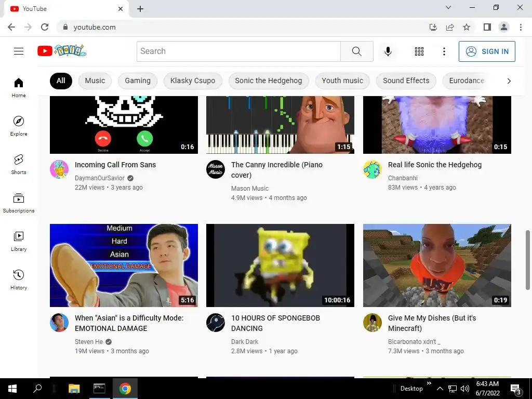Screen dimensions: 532x399
Task: Select the Sound Effects chip
Action: coord(406,81)
